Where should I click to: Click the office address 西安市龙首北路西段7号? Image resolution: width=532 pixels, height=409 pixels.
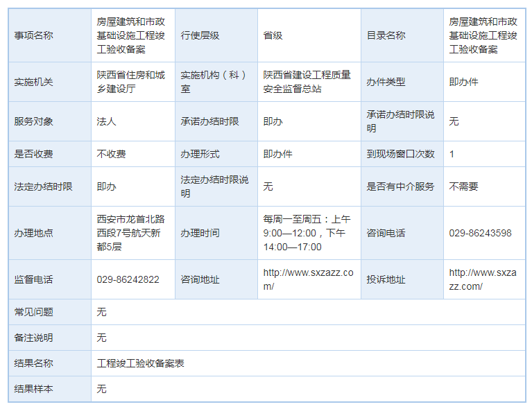click(130, 233)
